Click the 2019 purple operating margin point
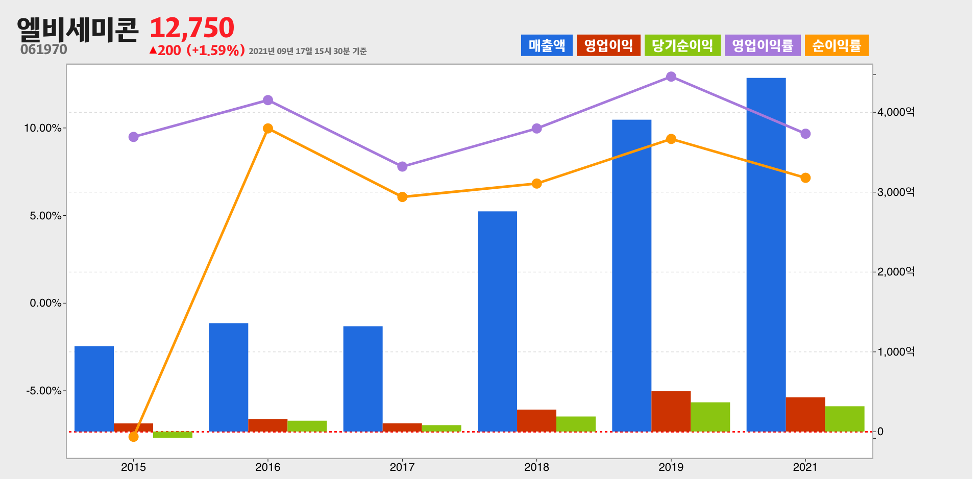This screenshot has width=980, height=479. point(671,77)
